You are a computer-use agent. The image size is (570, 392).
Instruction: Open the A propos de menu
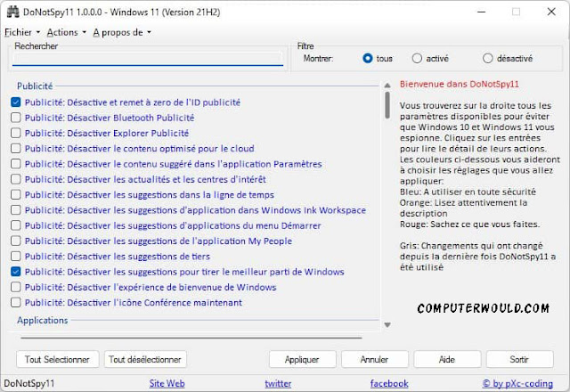[122, 32]
